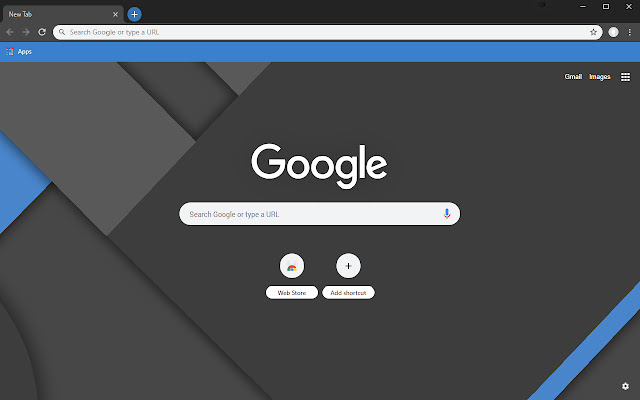Click the Add shortcut plus icon
640x400 pixels.
[x=348, y=266]
